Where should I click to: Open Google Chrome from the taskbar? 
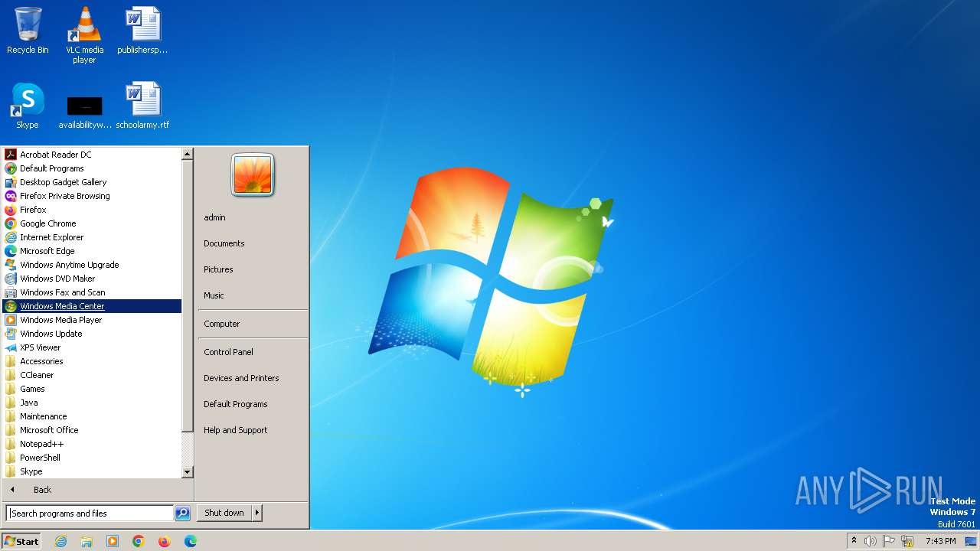(139, 541)
